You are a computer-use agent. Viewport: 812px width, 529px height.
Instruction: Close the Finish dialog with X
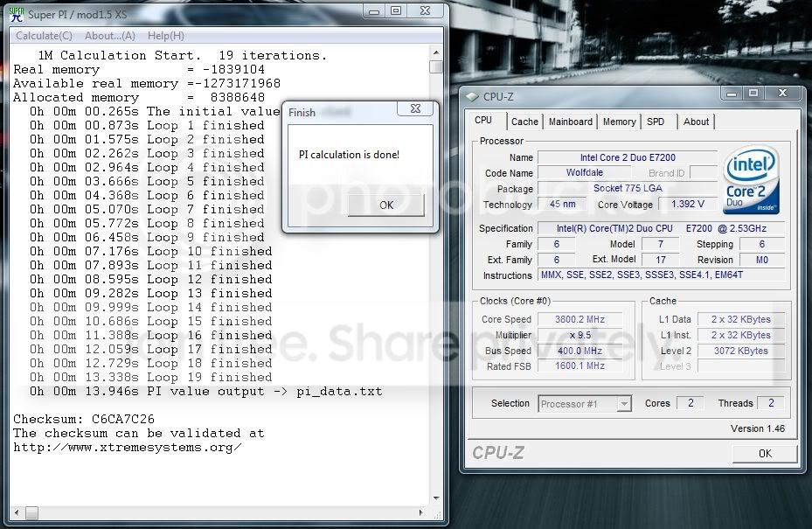[415, 108]
